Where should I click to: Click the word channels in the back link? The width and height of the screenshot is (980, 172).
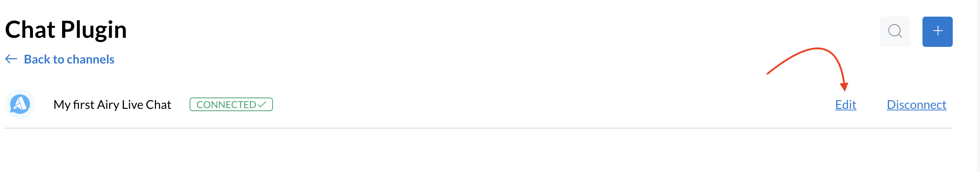[90, 59]
